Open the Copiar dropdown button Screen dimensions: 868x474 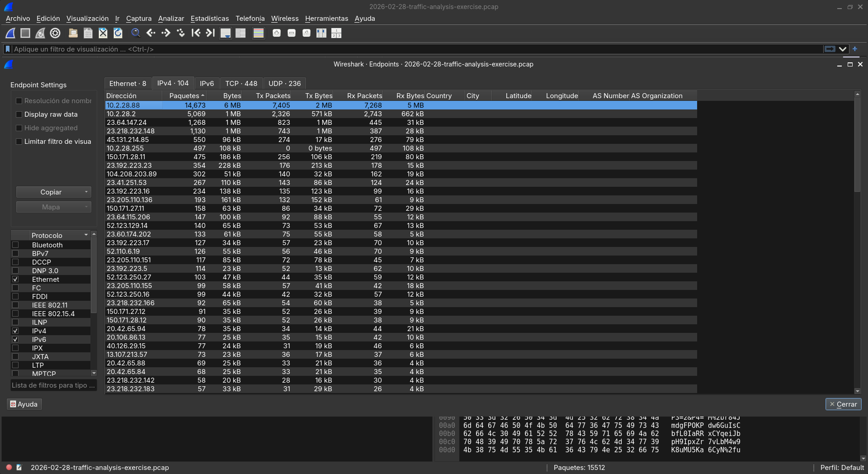(54, 192)
